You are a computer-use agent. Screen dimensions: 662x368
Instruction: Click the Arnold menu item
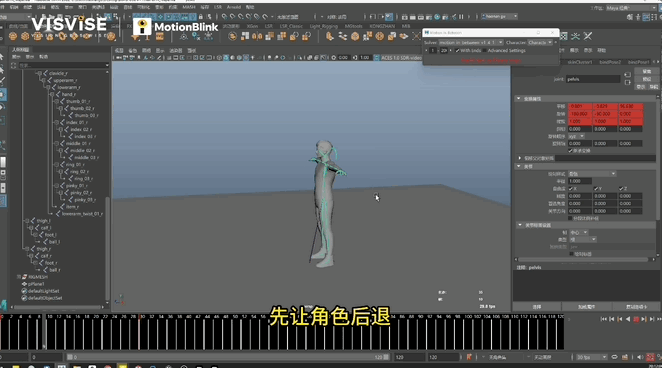[x=233, y=7]
